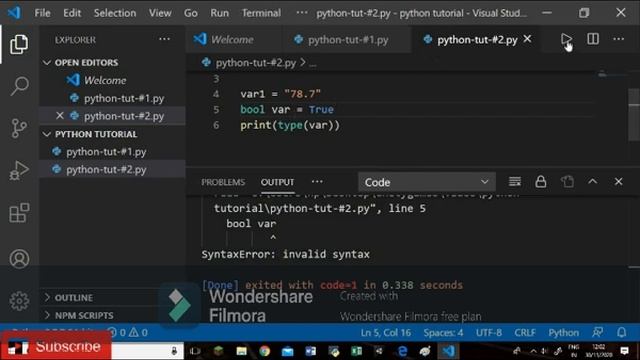Open Explorer views and more actions ellipsis

164,39
